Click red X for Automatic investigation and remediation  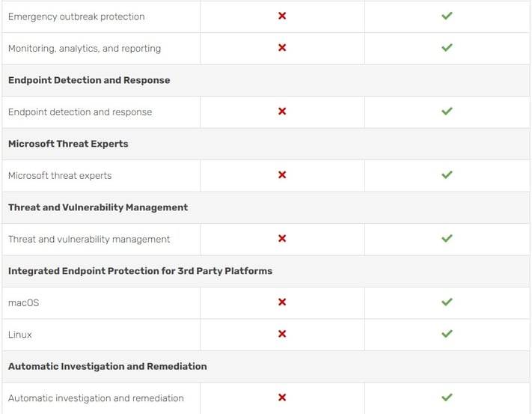point(282,398)
